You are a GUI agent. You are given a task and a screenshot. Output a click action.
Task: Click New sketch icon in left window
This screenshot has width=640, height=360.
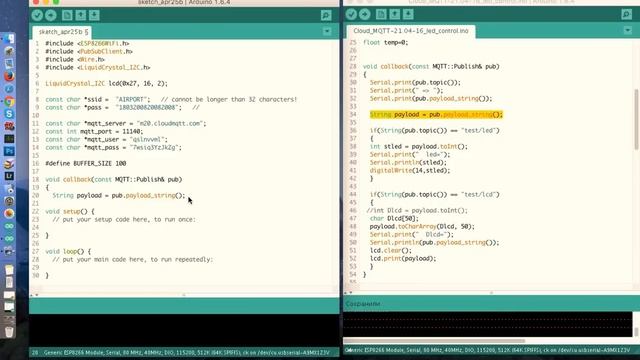(67, 16)
